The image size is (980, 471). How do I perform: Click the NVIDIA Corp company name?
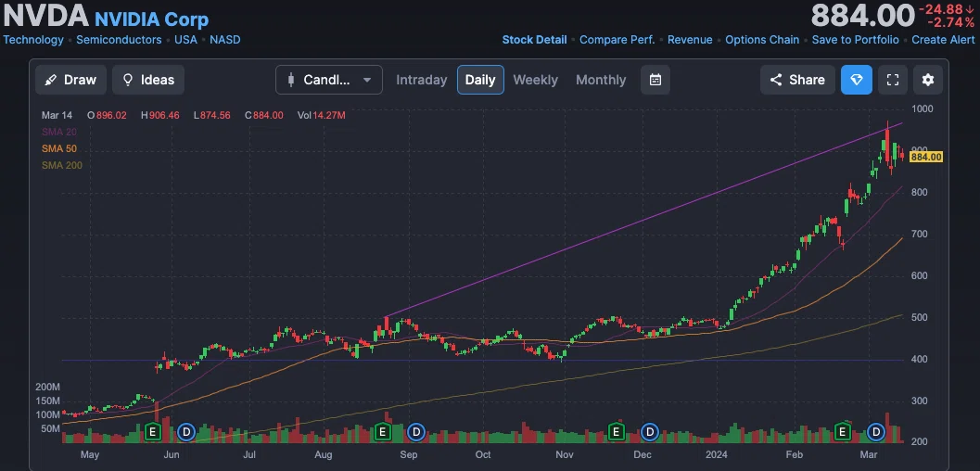pos(152,19)
